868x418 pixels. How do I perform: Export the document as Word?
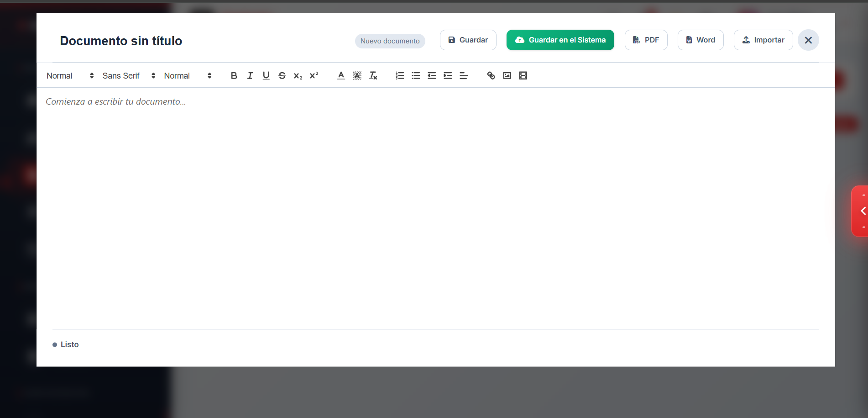pos(701,40)
